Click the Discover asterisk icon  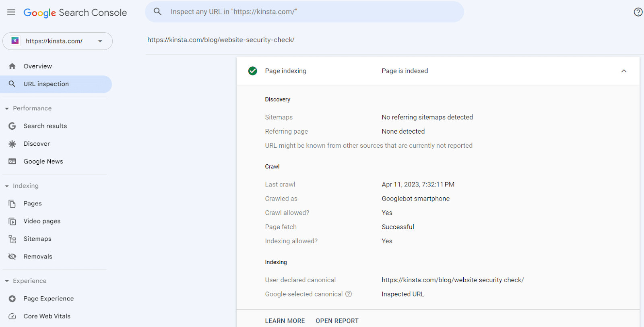click(x=12, y=144)
